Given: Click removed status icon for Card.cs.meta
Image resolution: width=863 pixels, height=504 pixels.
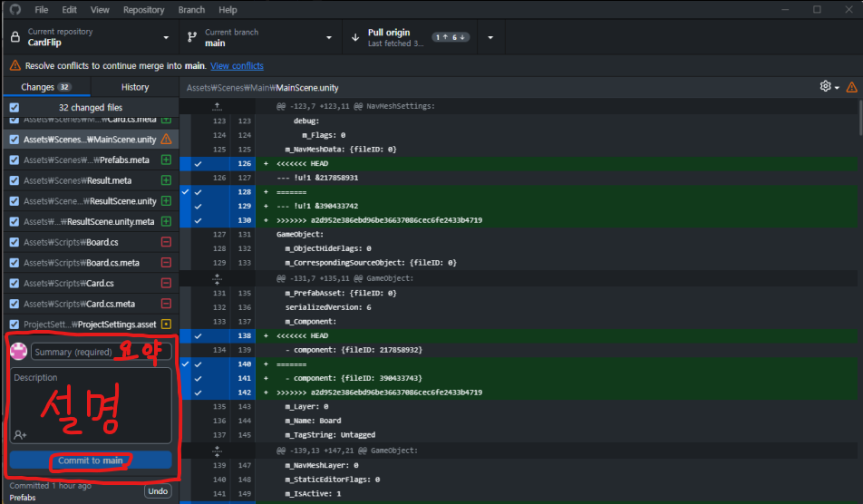Looking at the screenshot, I should pos(166,303).
